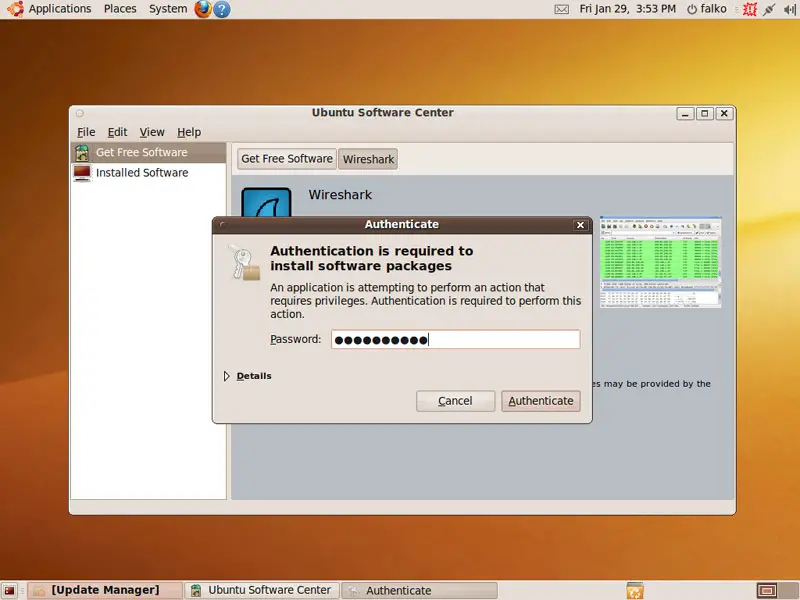Switch to Update Manager in taskbar

pos(105,590)
